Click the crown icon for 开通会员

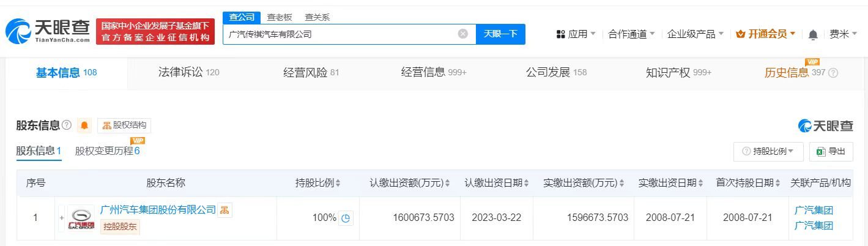pyautogui.click(x=740, y=34)
